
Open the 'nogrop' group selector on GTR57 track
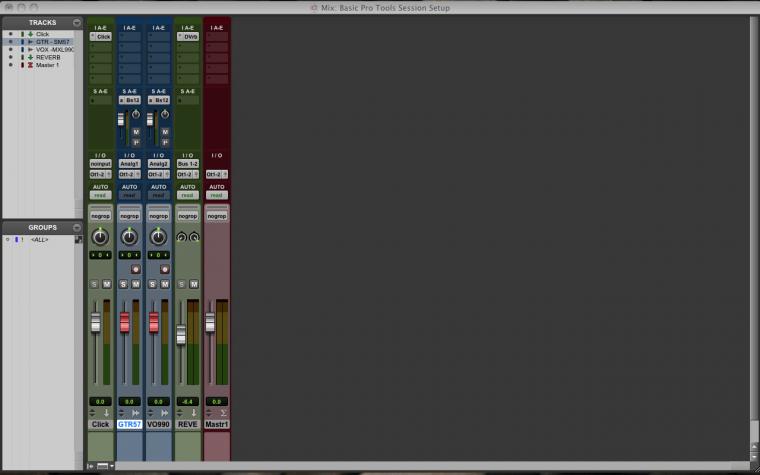click(129, 216)
